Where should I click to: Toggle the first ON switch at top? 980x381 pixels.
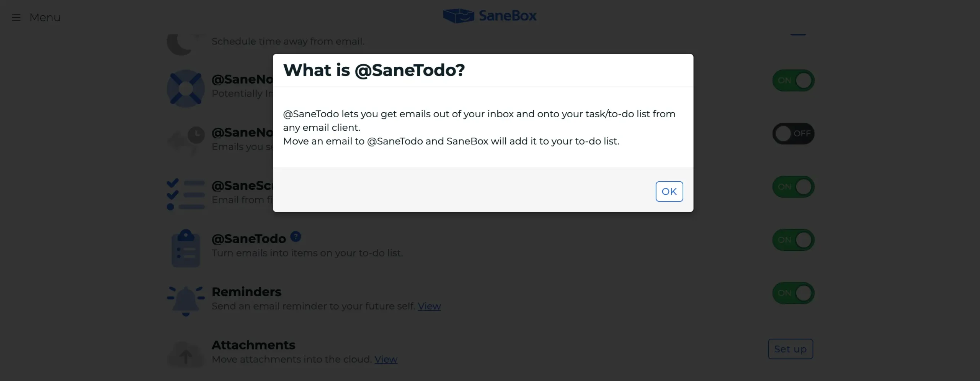793,80
